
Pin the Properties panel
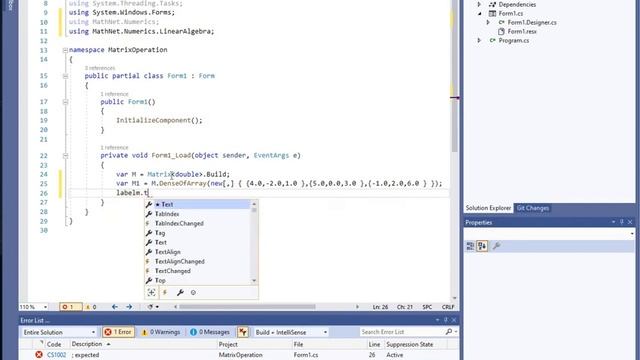[x=622, y=222]
